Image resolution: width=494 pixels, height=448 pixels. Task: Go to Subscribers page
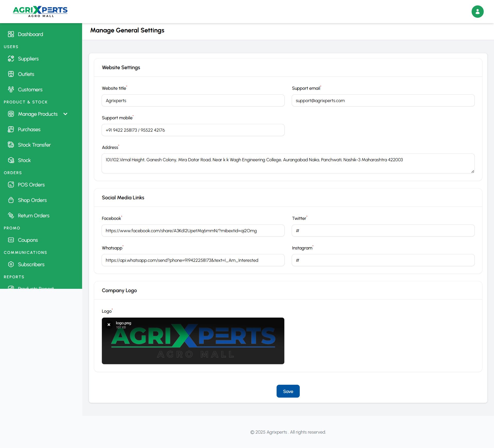pos(31,264)
